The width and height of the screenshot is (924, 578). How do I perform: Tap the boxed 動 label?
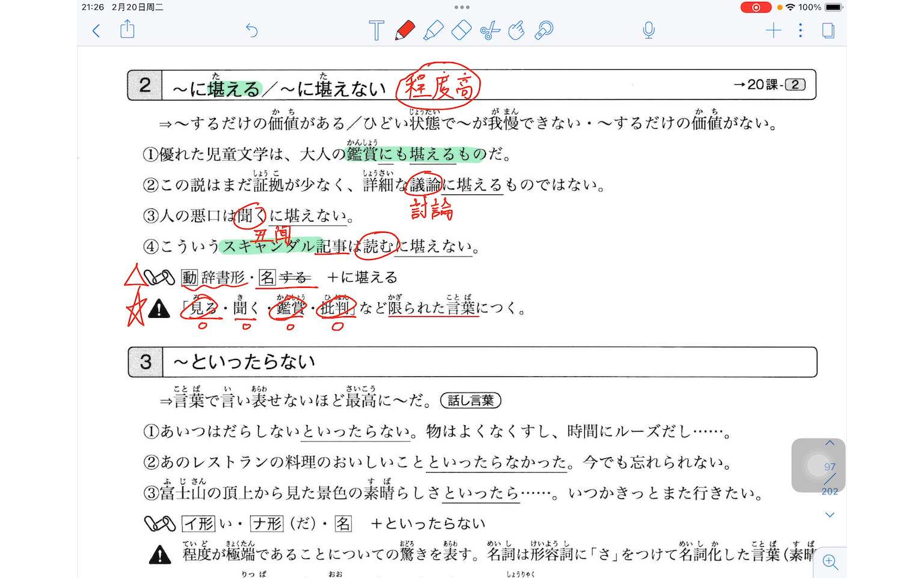(x=189, y=278)
